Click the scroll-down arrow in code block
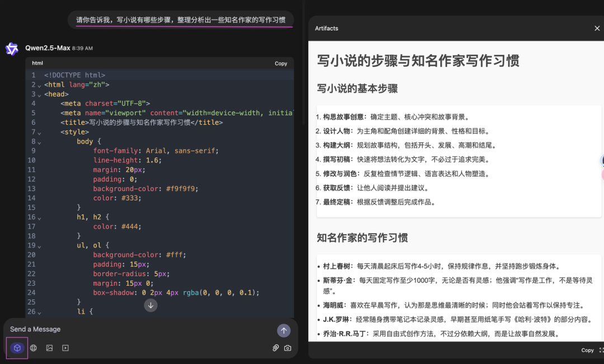The image size is (604, 364). pos(150,305)
